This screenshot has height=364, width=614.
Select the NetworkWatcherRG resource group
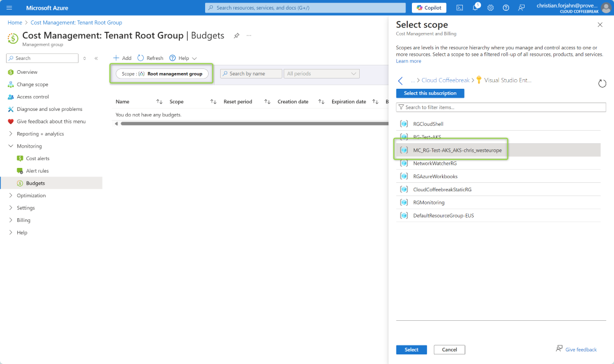498,163
